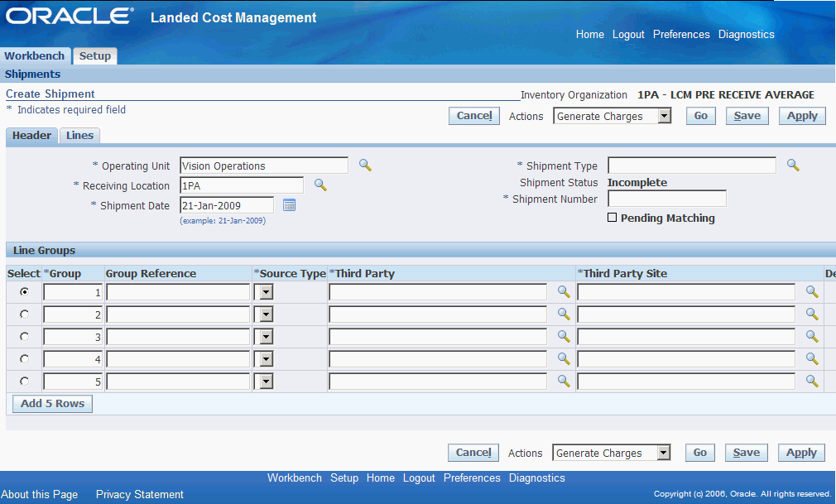
Task: Search Third Party for group row 2
Action: pyautogui.click(x=564, y=314)
